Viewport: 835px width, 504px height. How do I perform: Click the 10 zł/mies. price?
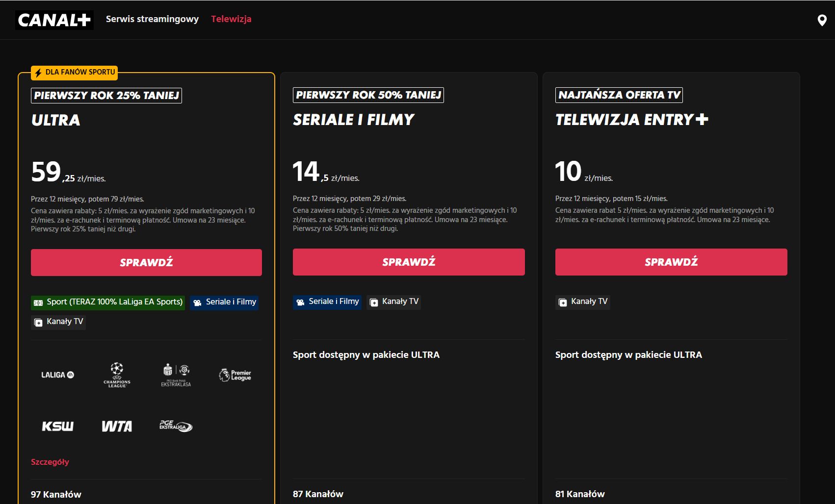tap(584, 172)
